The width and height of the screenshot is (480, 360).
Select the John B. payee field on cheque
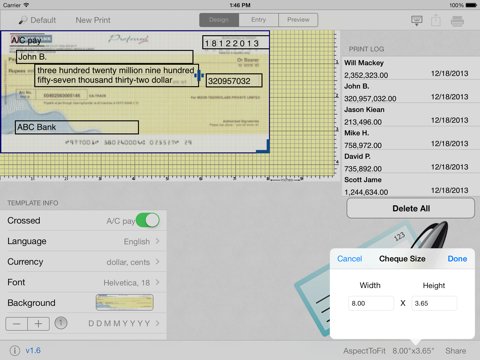pyautogui.click(x=105, y=57)
